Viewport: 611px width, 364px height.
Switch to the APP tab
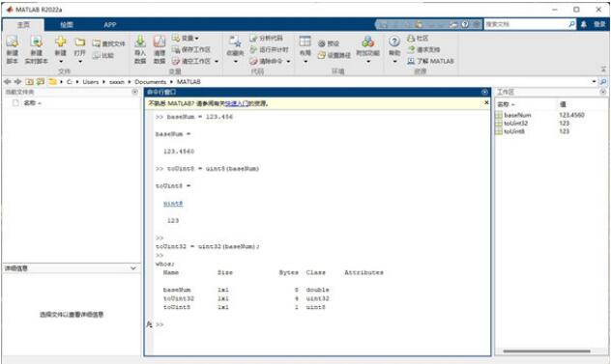coord(110,24)
